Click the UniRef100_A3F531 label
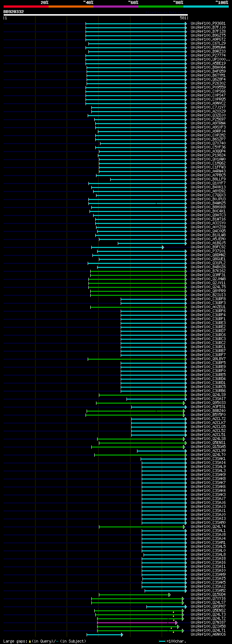232x644 pixels. (x=208, y=407)
